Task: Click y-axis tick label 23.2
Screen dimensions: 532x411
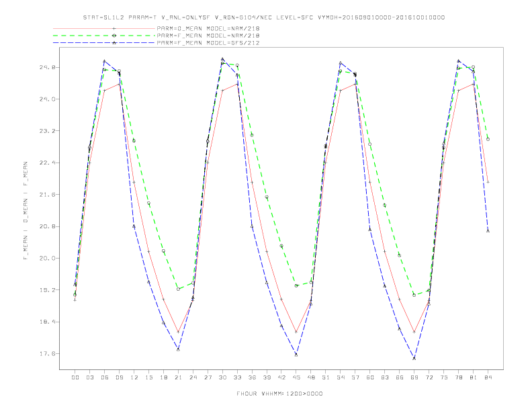Action: click(x=48, y=131)
